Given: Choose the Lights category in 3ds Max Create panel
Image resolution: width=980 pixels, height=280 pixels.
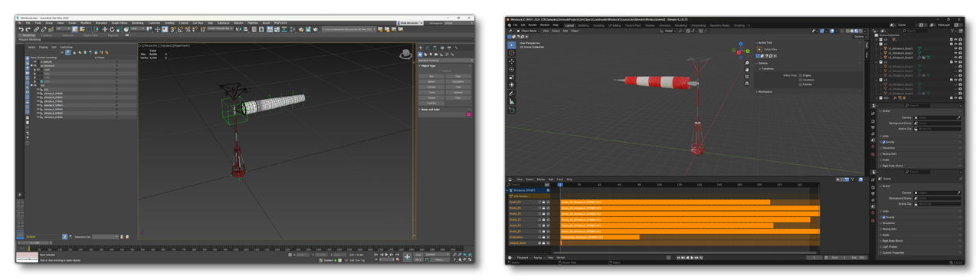Looking at the screenshot, I should (x=431, y=54).
